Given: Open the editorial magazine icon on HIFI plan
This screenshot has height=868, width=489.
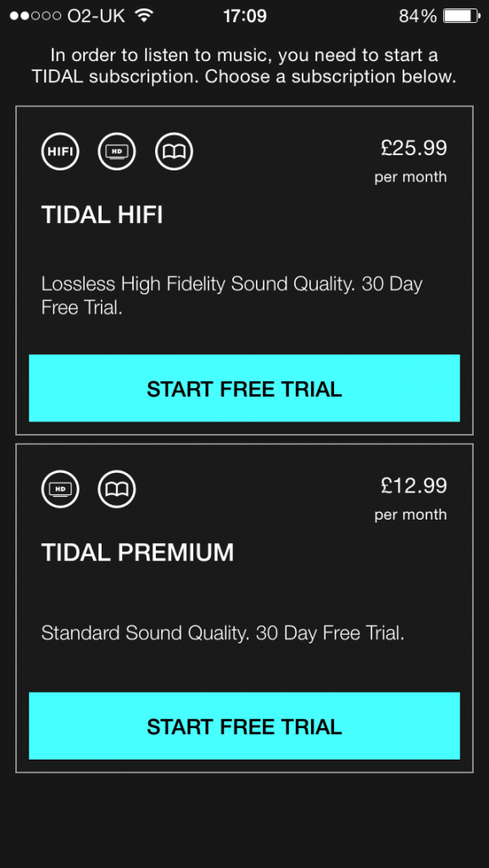Looking at the screenshot, I should (x=174, y=152).
